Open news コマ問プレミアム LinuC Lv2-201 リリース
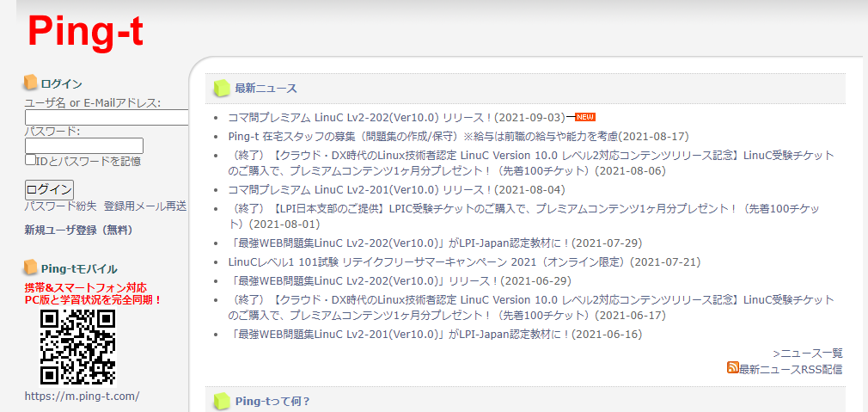 [396, 190]
